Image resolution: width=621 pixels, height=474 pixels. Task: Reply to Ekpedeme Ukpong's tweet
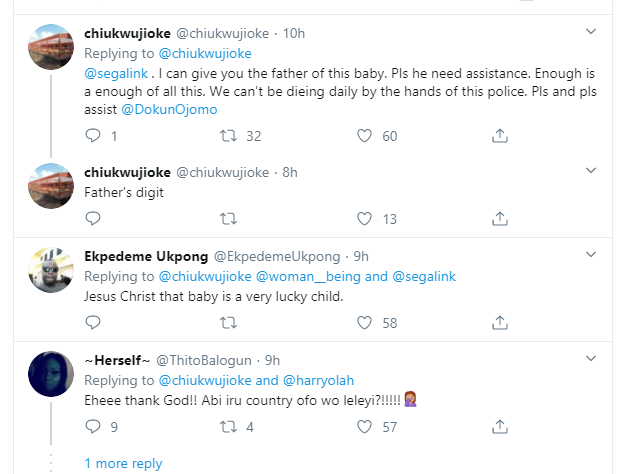92,322
